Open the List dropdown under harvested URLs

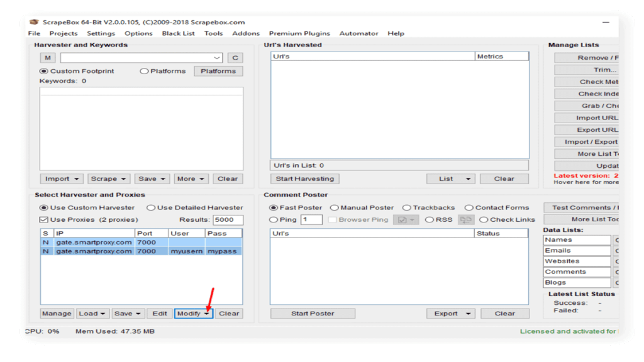[450, 179]
